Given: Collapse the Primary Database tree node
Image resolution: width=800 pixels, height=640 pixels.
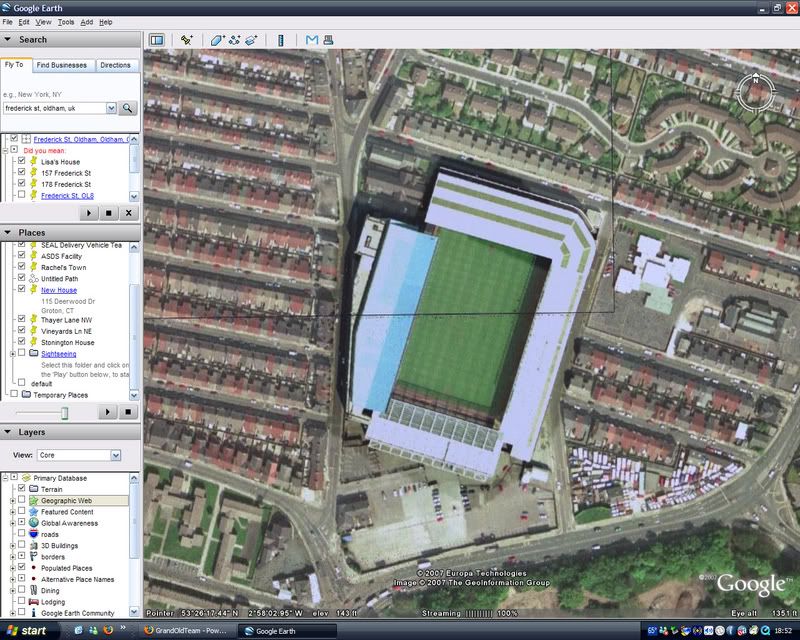Looking at the screenshot, I should 6,478.
